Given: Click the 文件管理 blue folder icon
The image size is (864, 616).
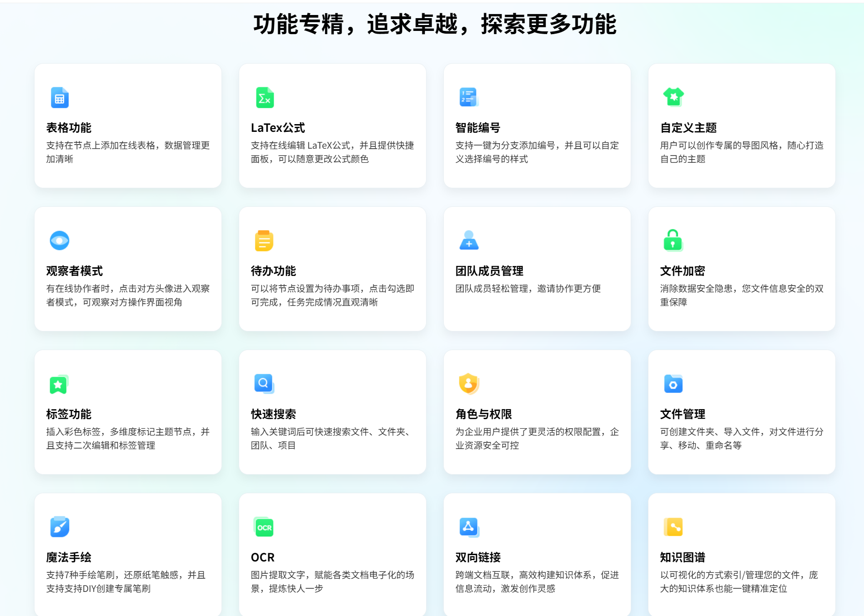Looking at the screenshot, I should pyautogui.click(x=673, y=384).
